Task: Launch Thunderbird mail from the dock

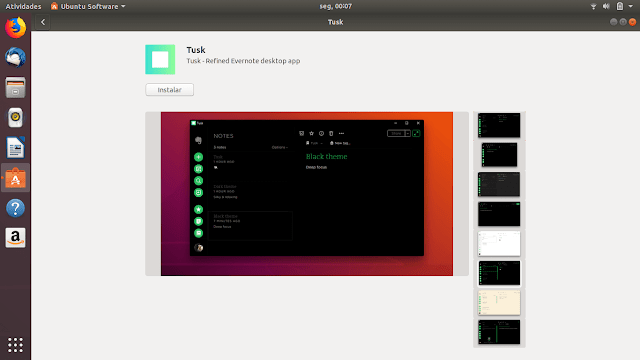Action: tap(16, 58)
